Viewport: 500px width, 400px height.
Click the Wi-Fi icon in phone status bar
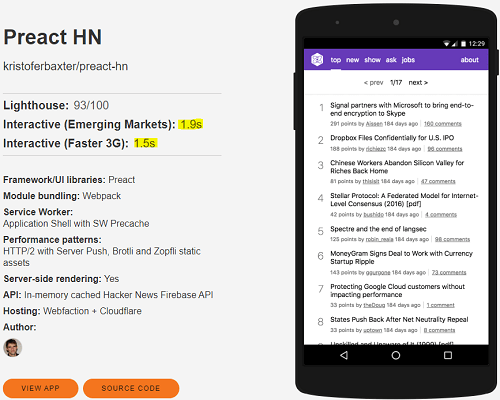[446, 44]
